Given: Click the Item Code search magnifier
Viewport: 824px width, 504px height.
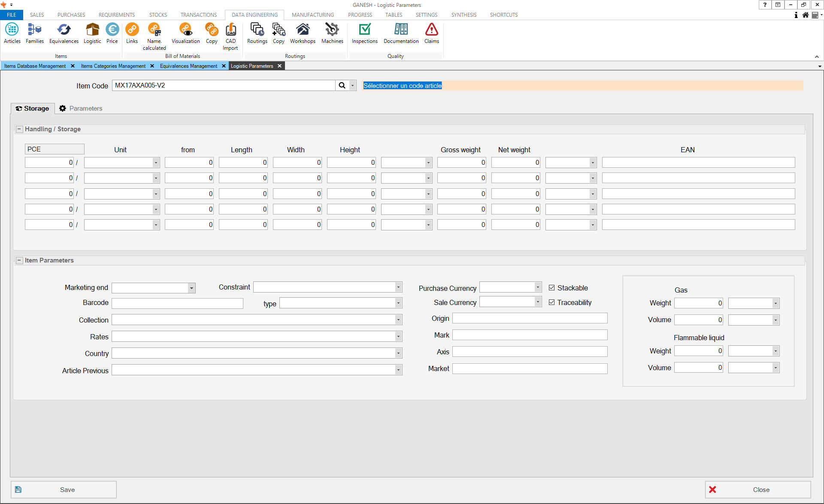Looking at the screenshot, I should pos(342,85).
